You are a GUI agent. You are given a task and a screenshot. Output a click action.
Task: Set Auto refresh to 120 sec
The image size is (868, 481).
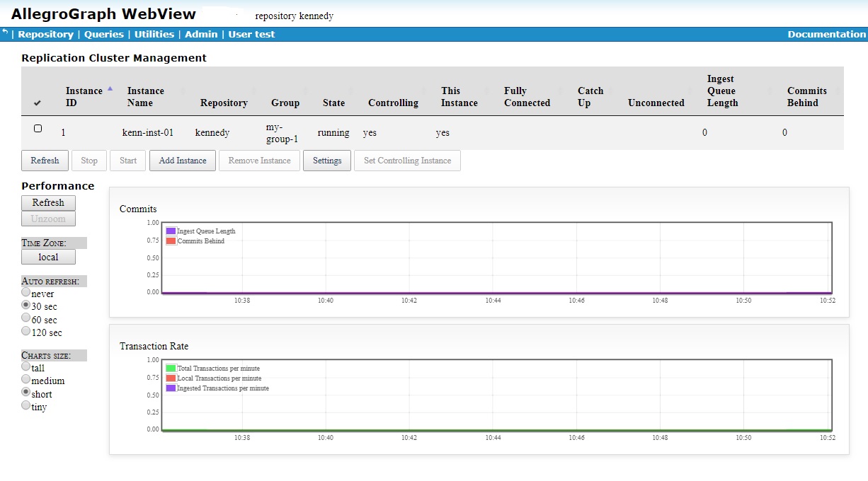pyautogui.click(x=25, y=330)
